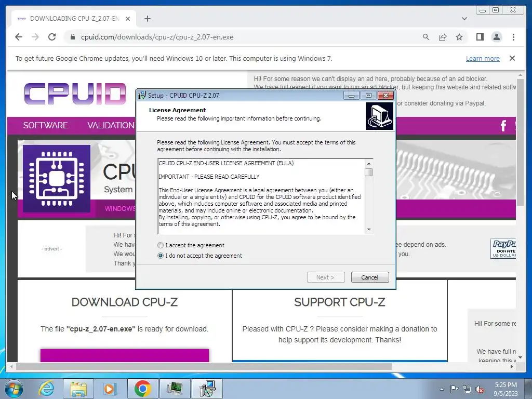Reload the current Chrome page
This screenshot has width=532, height=399.
52,37
